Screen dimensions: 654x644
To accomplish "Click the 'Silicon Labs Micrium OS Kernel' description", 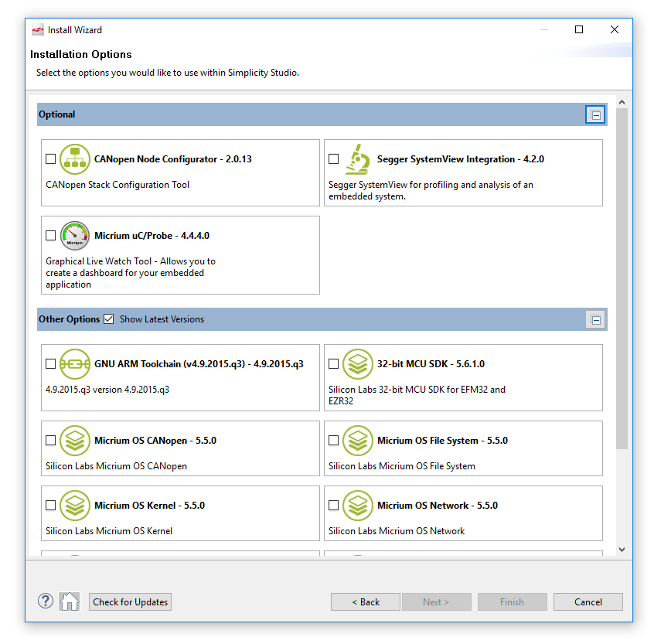I will click(109, 531).
